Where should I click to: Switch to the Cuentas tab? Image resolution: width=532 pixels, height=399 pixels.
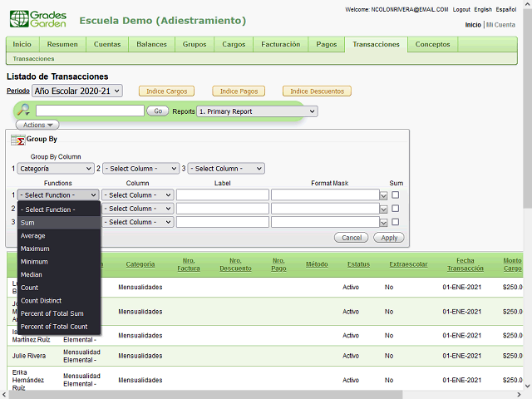click(x=107, y=44)
